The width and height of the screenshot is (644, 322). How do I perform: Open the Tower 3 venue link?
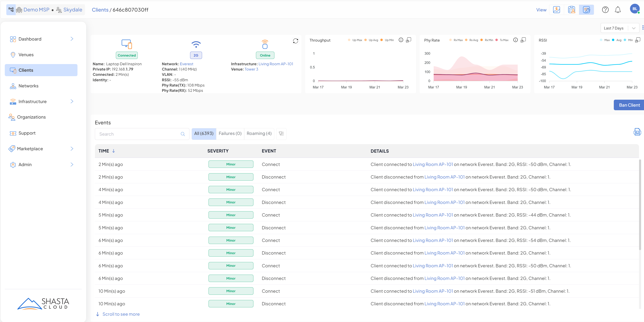click(251, 69)
